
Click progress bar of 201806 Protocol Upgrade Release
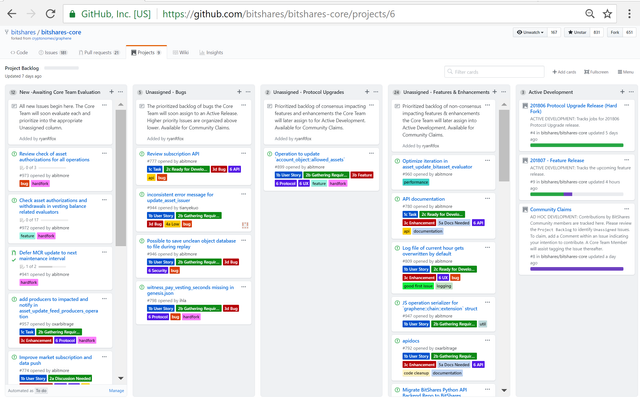click(576, 145)
